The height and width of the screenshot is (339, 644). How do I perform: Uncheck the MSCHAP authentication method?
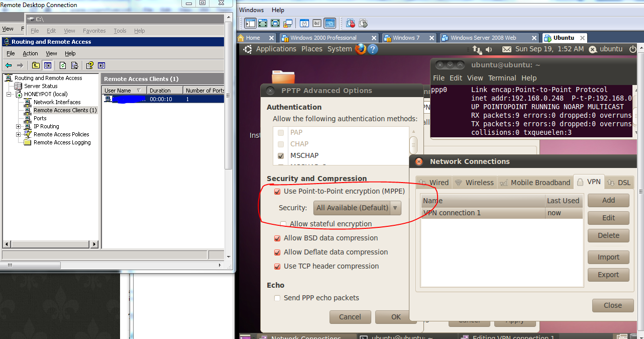click(281, 155)
